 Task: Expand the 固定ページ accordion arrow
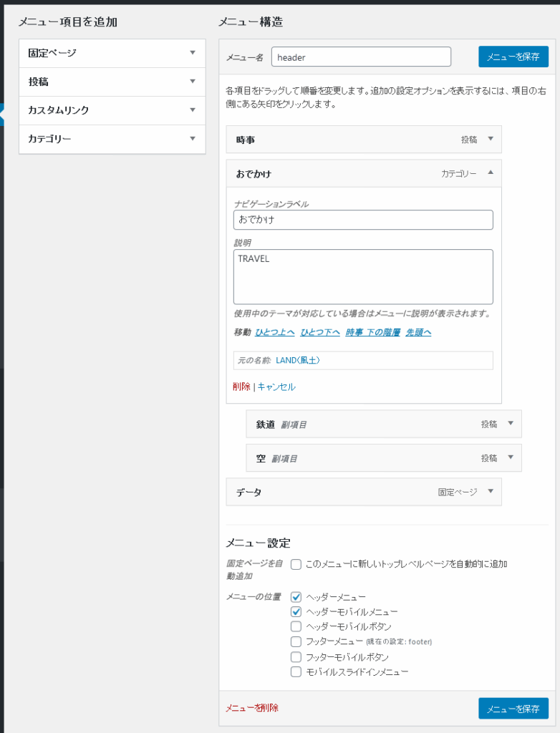(193, 53)
